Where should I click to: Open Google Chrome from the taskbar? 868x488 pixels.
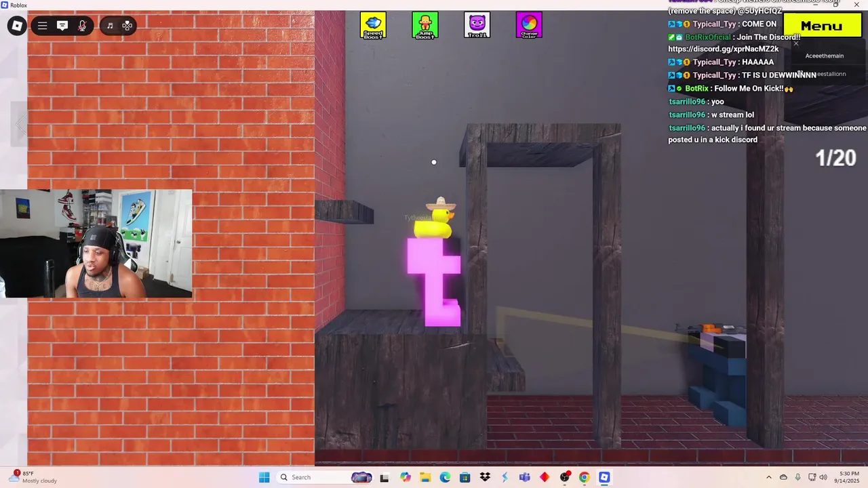584,477
